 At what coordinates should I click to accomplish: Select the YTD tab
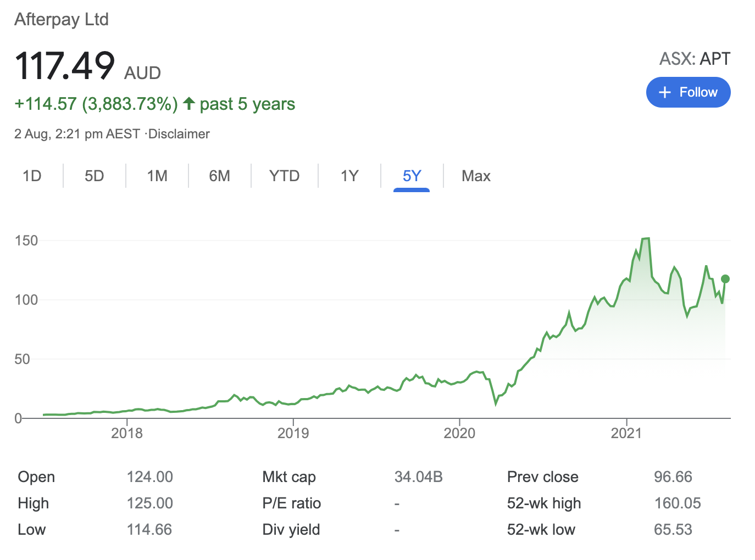tap(284, 176)
